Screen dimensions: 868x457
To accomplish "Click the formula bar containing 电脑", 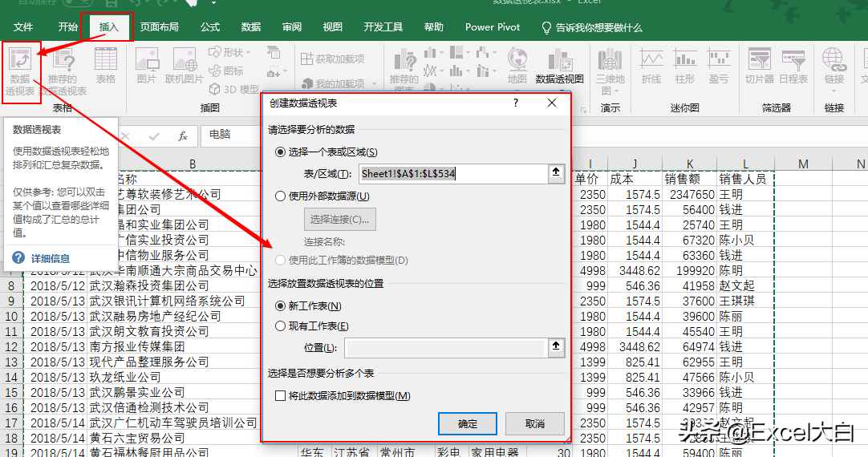I will 229,135.
